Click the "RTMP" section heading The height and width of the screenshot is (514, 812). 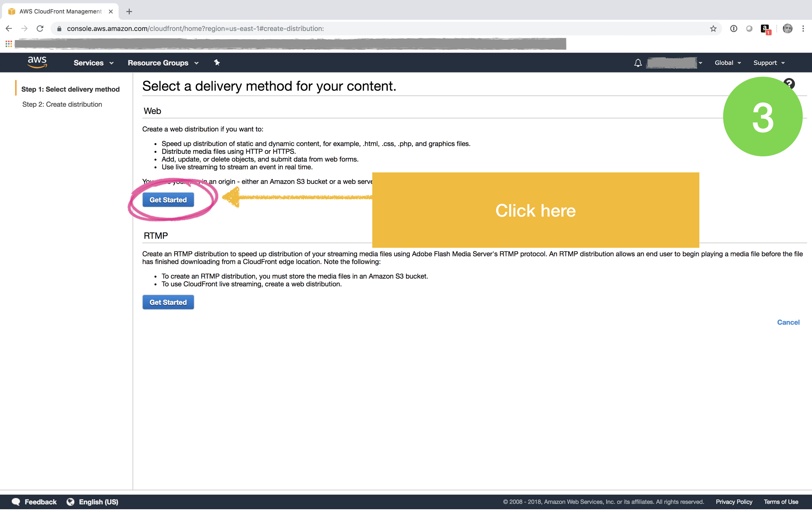coord(156,236)
